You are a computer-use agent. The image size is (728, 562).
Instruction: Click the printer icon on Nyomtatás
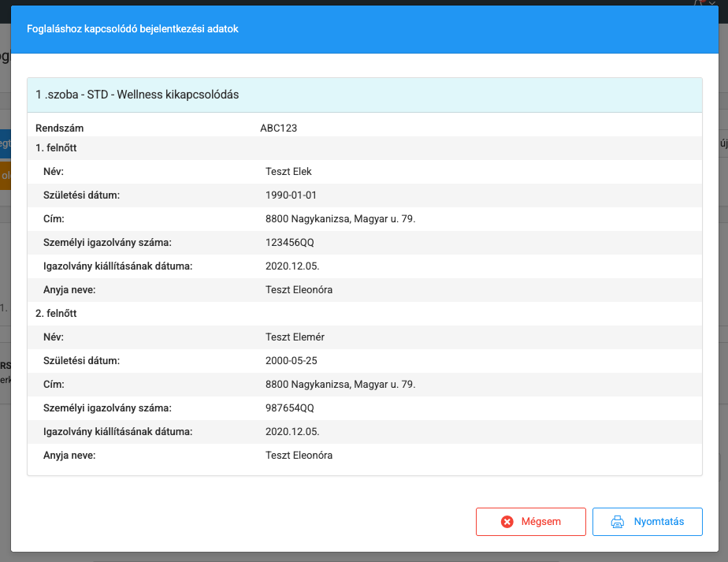618,522
